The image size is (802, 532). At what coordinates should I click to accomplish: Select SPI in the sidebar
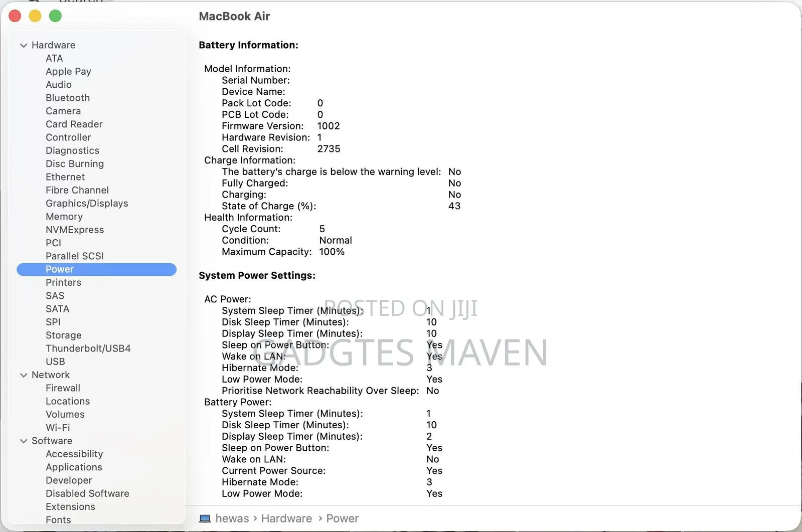(x=53, y=322)
